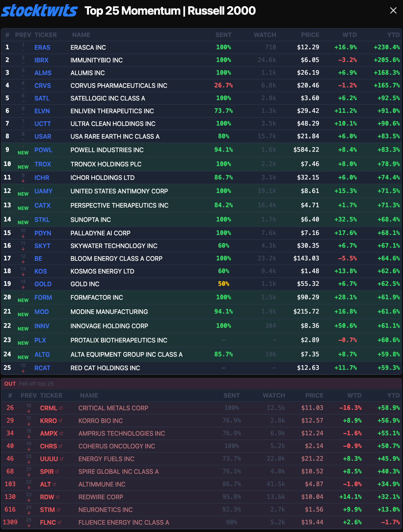This screenshot has width=403, height=532.
Task: Open external link icon beside CRML
Action: [x=61, y=408]
